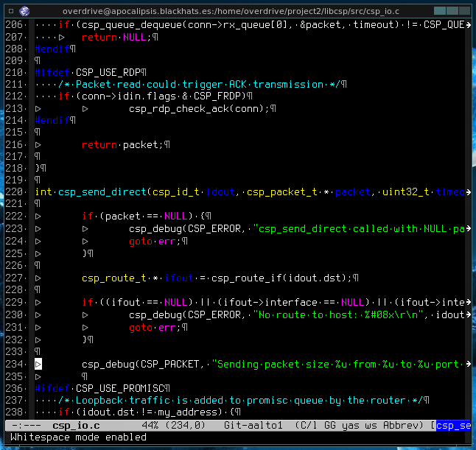Click 'ifout->interface == NULL' on line 229
This screenshot has width=476, height=450.
[293, 303]
